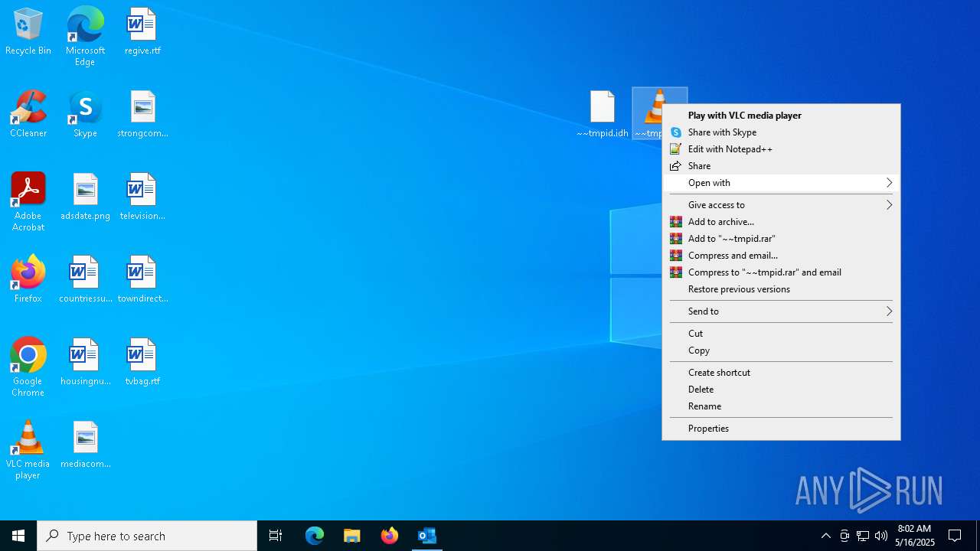Choose Rename in the context menu

tap(781, 406)
